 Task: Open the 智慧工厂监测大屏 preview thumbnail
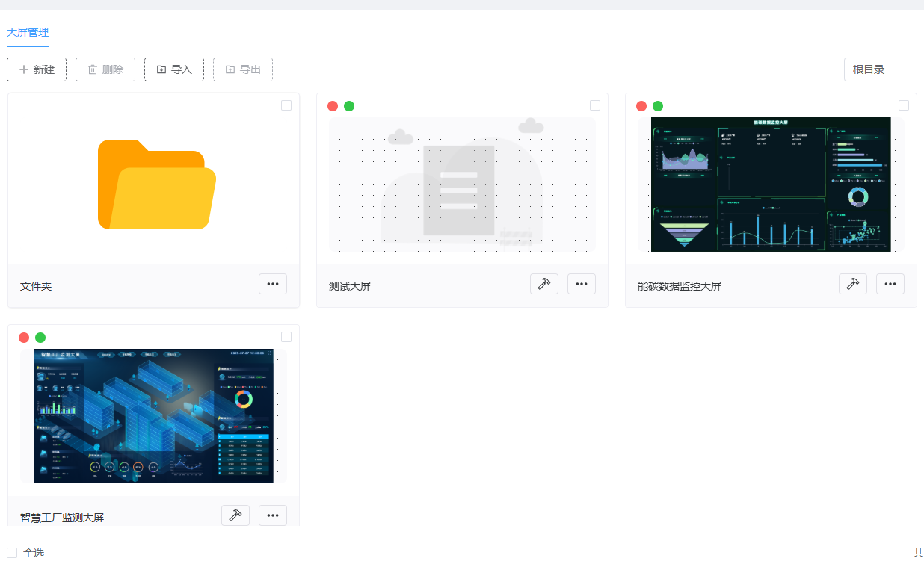point(153,416)
